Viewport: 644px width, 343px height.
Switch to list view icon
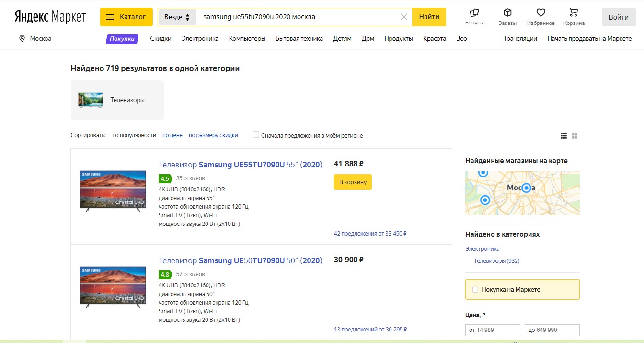[564, 136]
